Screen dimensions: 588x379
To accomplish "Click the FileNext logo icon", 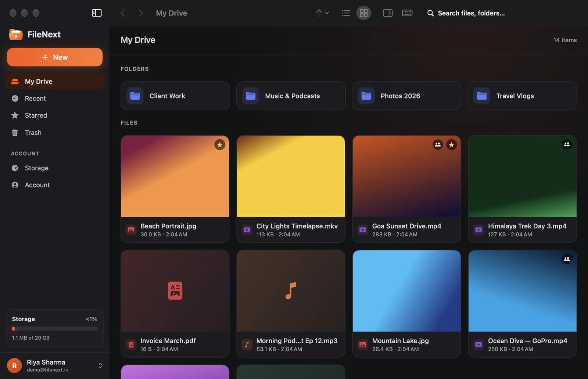I will (16, 34).
